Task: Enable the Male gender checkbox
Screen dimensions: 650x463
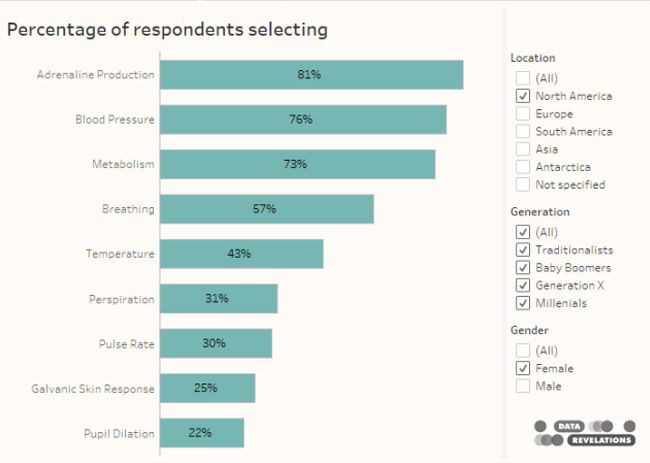Action: (x=522, y=386)
